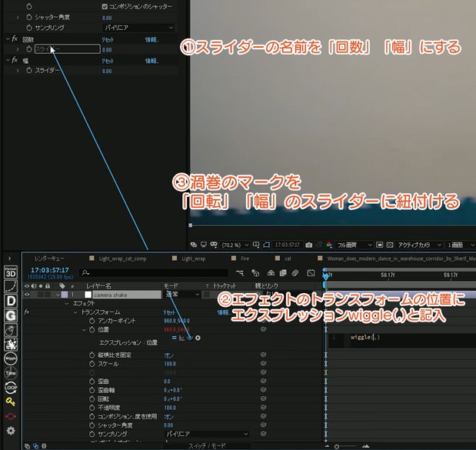Viewport: 476px width, 450px height.
Task: Open the サンプリング dropdown in effect controls
Action: 138,28
